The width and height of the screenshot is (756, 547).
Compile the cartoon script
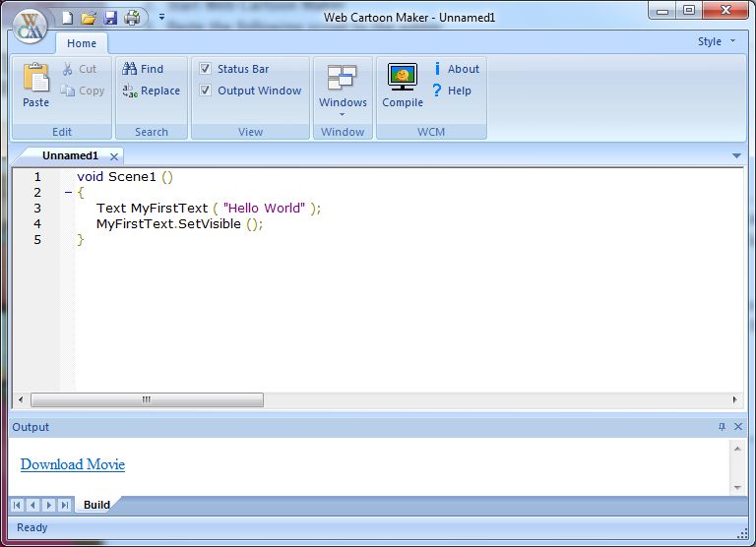[403, 86]
